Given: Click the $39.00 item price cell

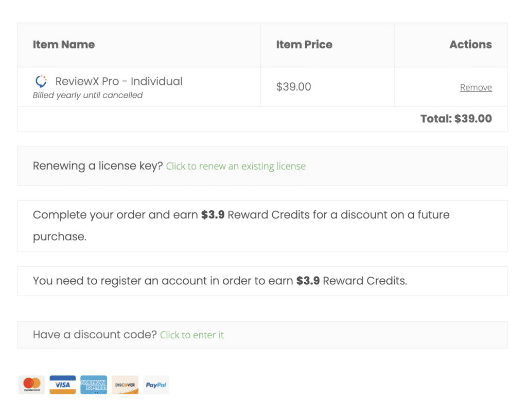Looking at the screenshot, I should [x=294, y=86].
